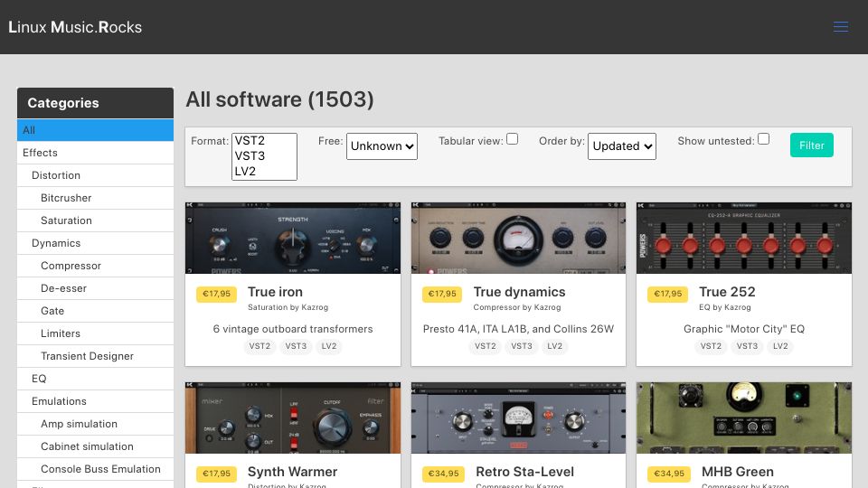
Task: Open the Transient Designer category
Action: (95, 356)
